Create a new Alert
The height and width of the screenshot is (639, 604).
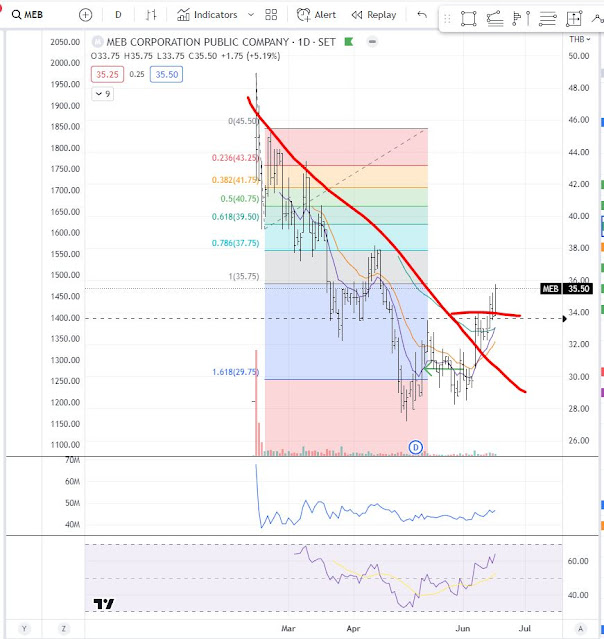[x=316, y=15]
